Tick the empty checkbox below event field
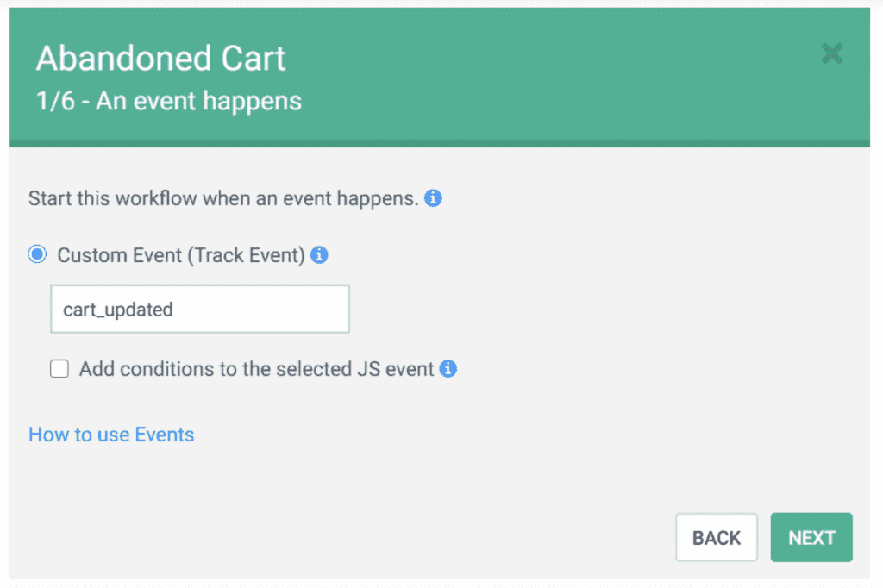This screenshot has height=588, width=883. 59,369
